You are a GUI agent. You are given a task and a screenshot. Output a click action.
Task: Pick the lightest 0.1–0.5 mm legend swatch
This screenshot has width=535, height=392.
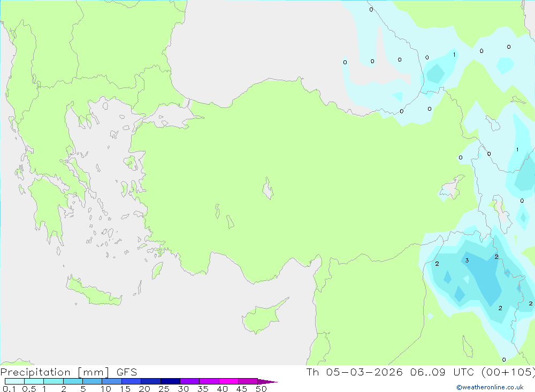[14, 381]
